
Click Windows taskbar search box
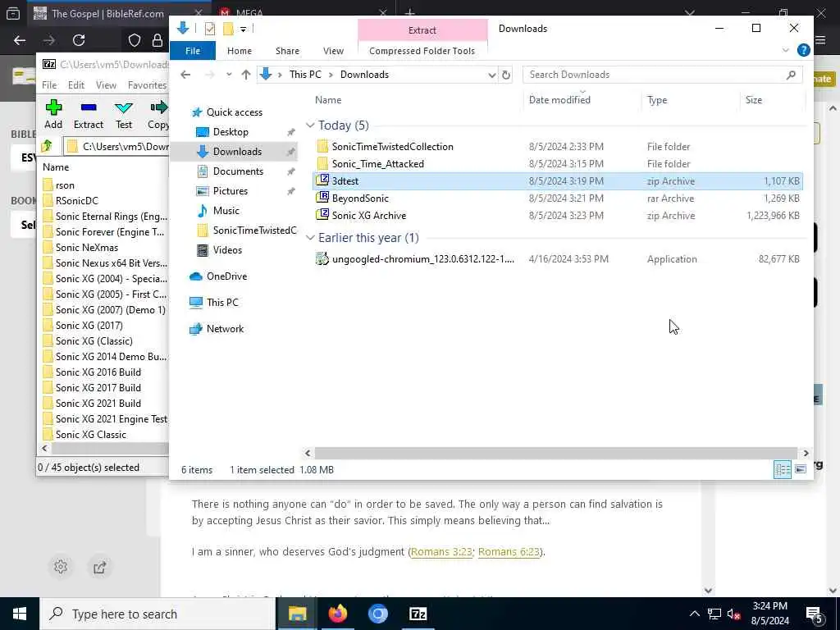(x=157, y=614)
